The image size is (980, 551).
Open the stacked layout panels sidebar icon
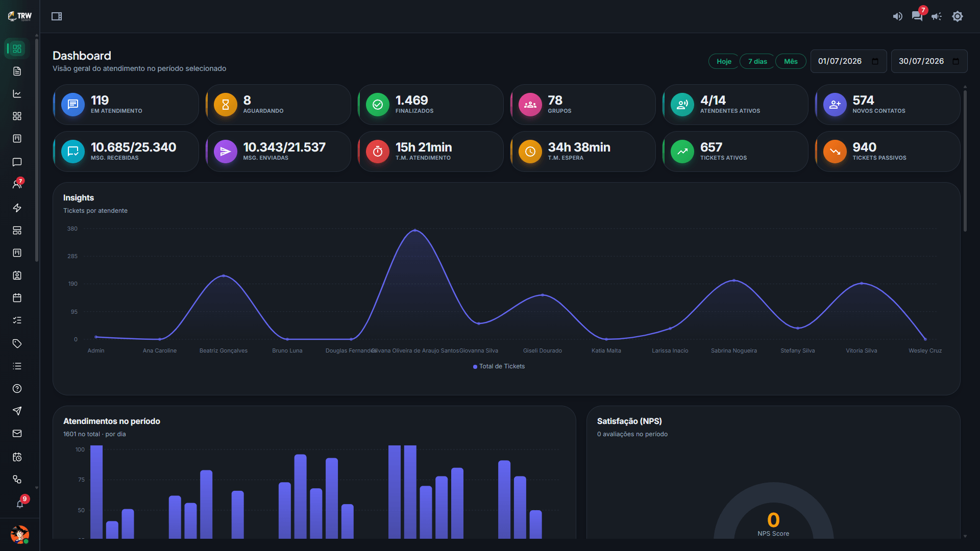pos(17,231)
